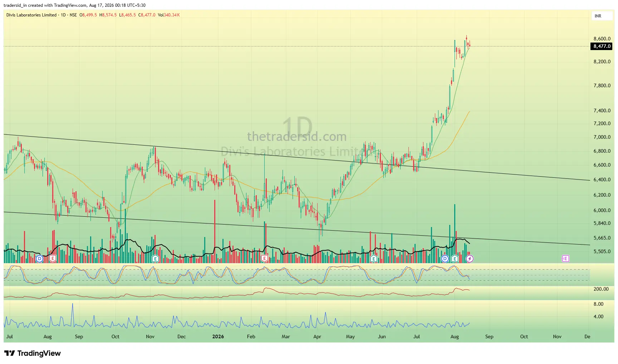Click the dividend marker in late July 2026

(x=445, y=259)
